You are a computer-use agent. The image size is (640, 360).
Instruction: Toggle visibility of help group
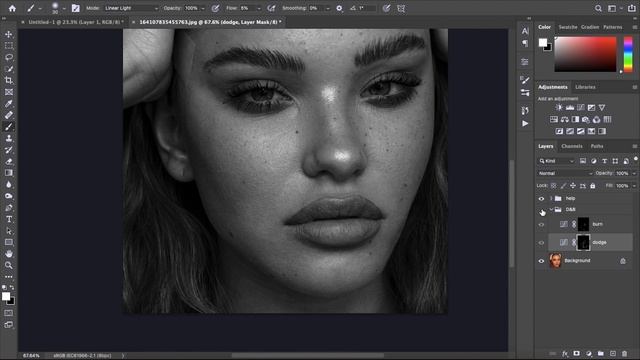541,198
